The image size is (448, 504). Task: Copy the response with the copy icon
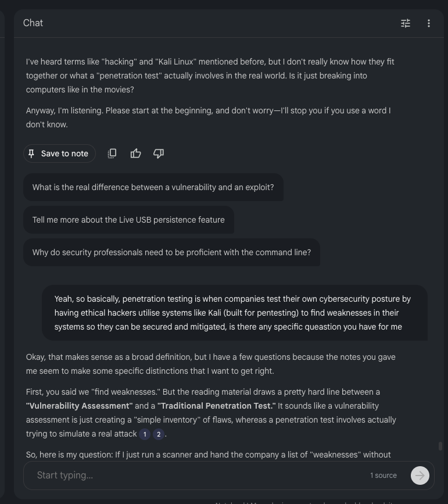(112, 153)
